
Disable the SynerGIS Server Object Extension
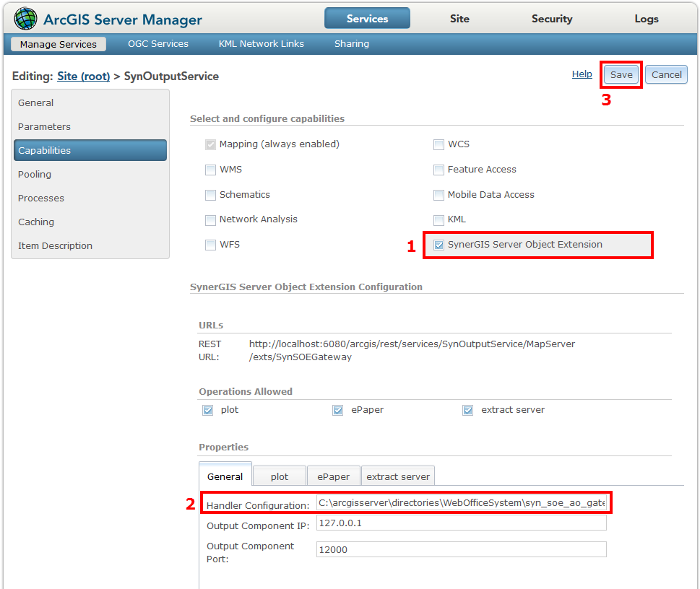coord(439,245)
